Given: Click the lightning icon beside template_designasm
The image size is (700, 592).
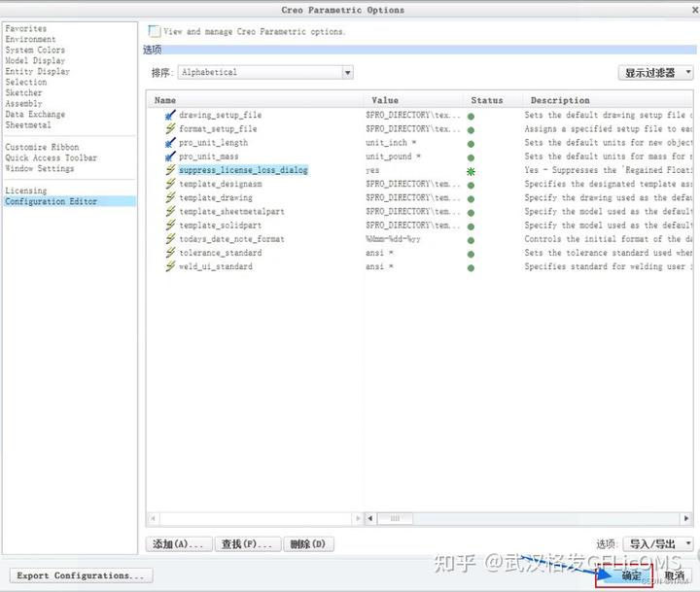Looking at the screenshot, I should click(170, 184).
